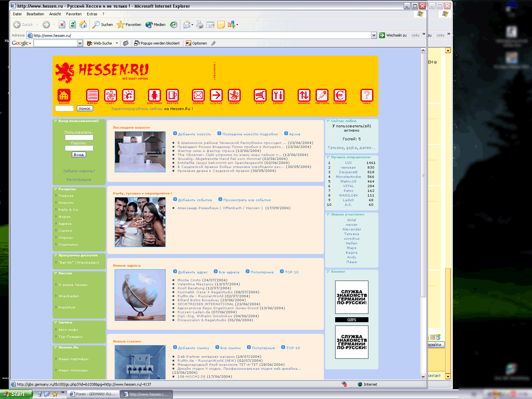Image resolution: width=532 pixels, height=399 pixels.
Task: Click the IE Stop button
Action: tap(62, 24)
